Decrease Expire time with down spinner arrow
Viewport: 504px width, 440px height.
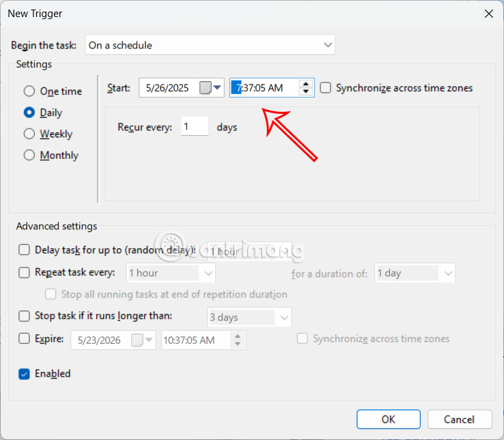[x=238, y=344]
